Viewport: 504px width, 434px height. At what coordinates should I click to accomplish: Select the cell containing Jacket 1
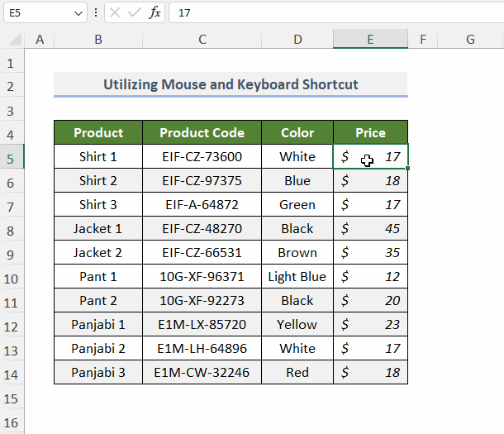(98, 228)
